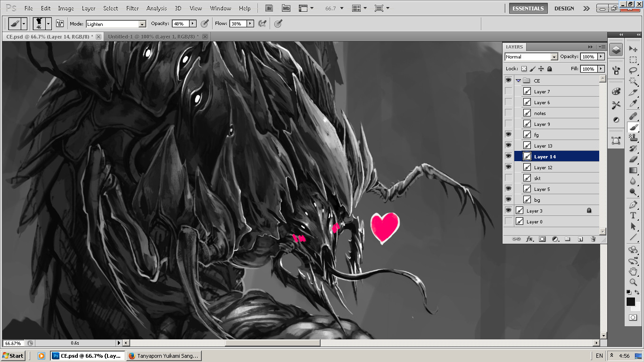This screenshot has height=362, width=644.
Task: Show Layer 6 visibility
Action: (508, 102)
